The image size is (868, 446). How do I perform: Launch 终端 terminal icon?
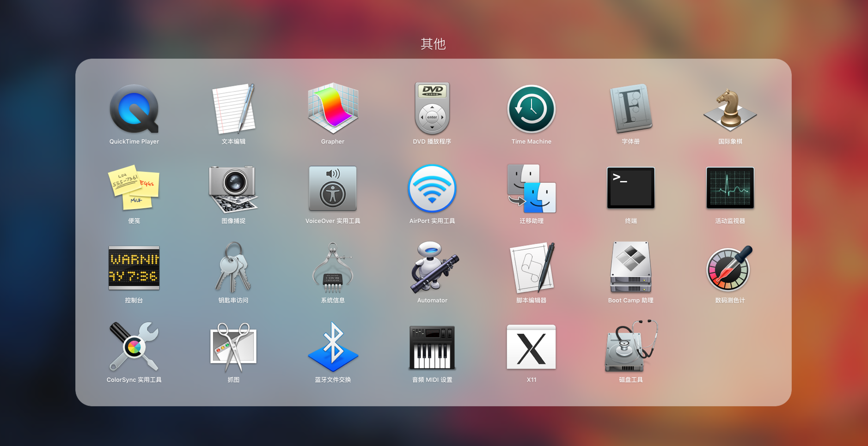631,188
